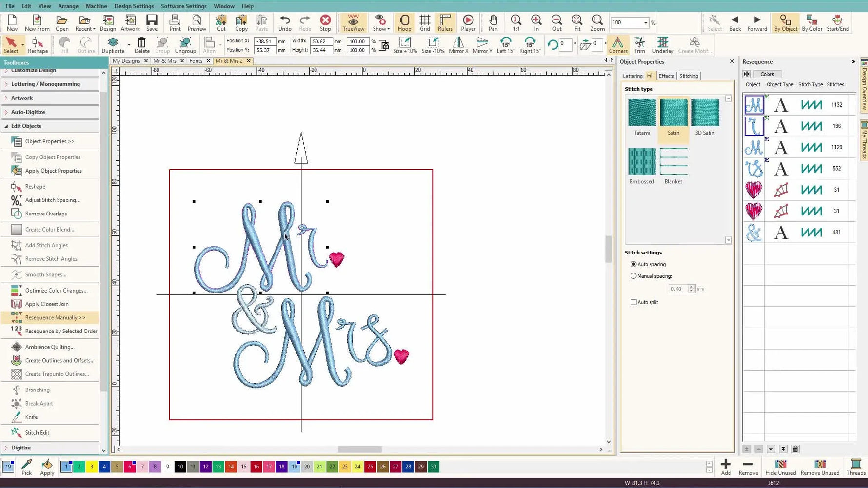
Task: Open the Show dropdown menu
Action: 380,22
